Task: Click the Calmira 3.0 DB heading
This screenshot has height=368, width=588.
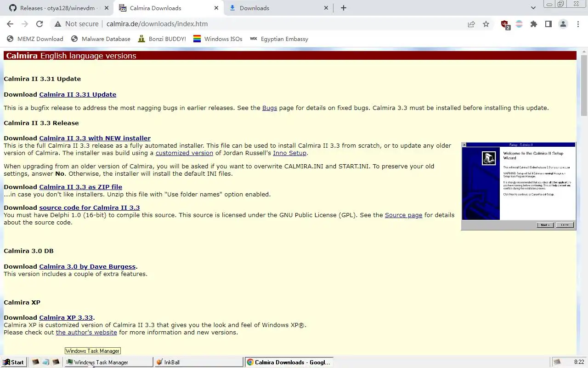Action: point(28,251)
